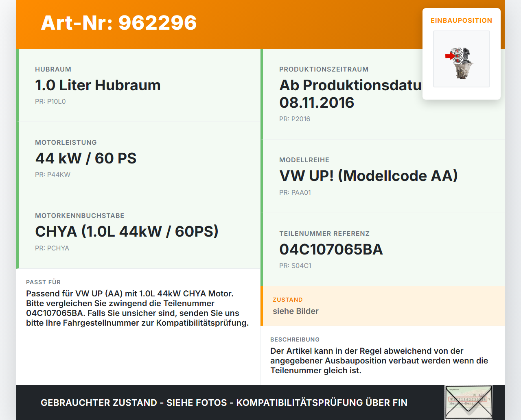Click the HUBRAUM label

53,69
